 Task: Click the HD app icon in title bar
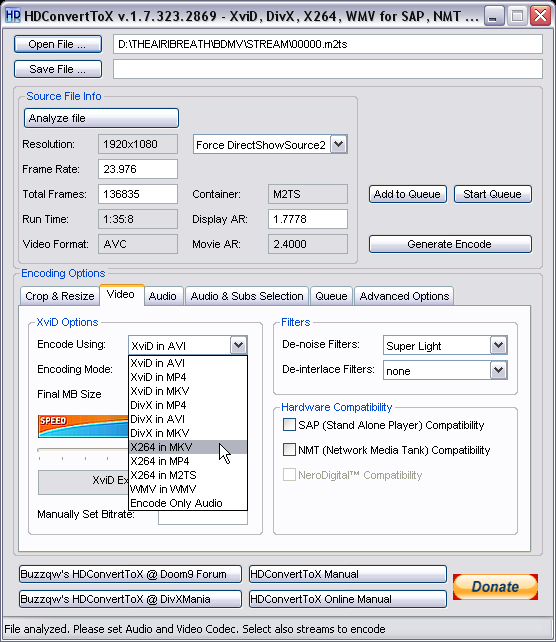[x=13, y=16]
